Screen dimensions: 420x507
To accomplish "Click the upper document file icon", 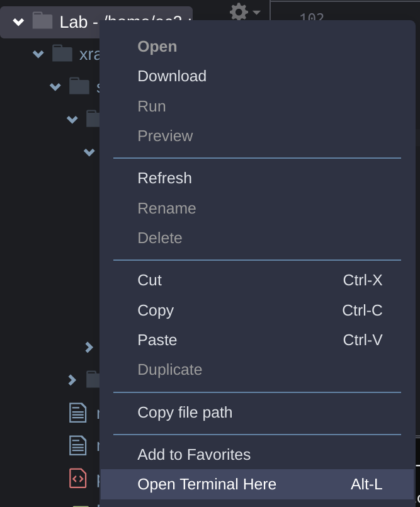I will coord(77,413).
